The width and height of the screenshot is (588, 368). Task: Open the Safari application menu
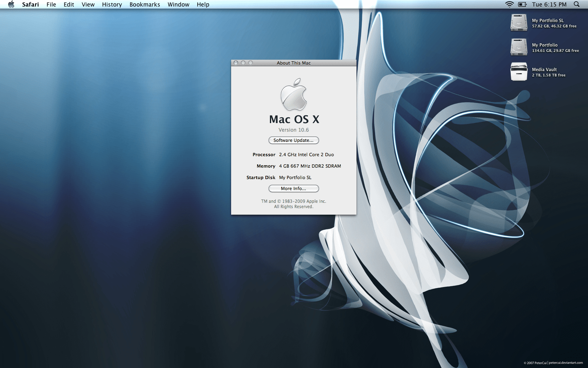(30, 4)
